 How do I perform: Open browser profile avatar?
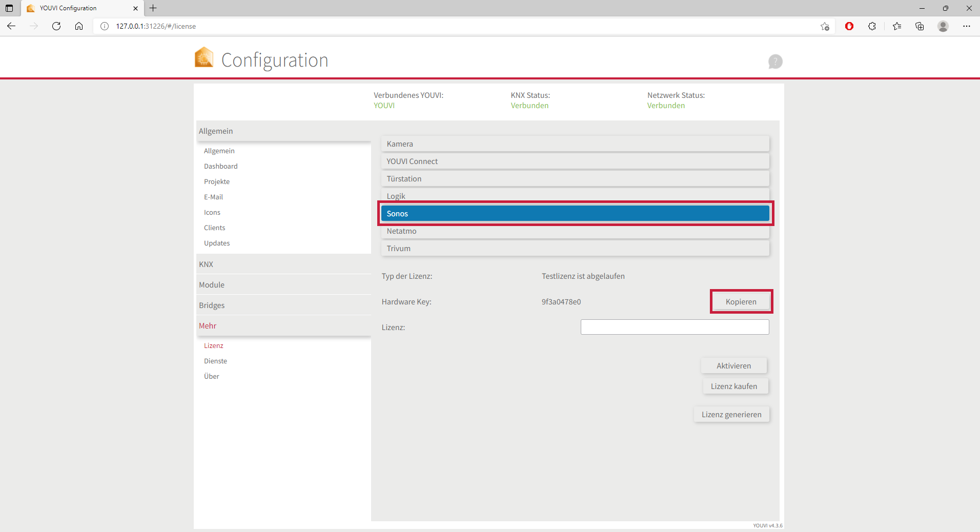pyautogui.click(x=943, y=26)
